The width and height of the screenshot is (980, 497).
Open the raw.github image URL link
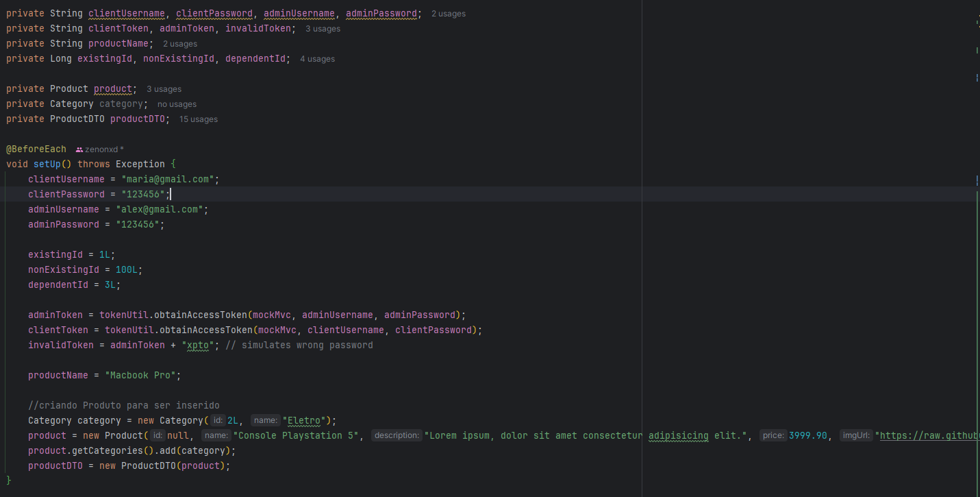(x=928, y=436)
